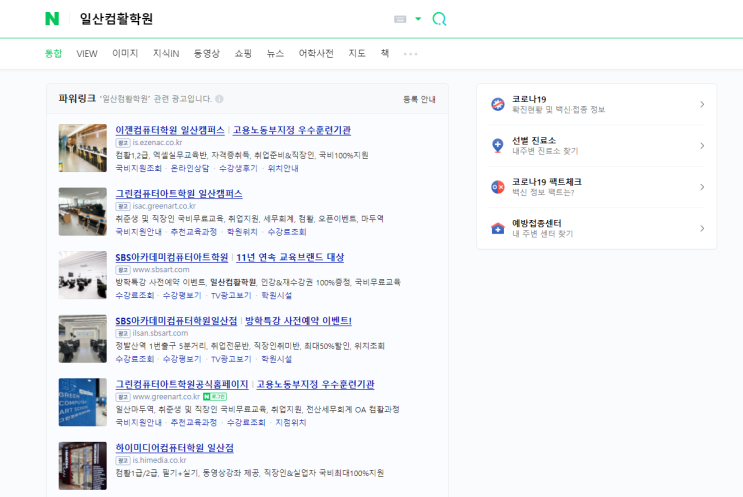This screenshot has height=497, width=743.
Task: Expand the 선별 진료소 row chevron
Action: (x=702, y=145)
